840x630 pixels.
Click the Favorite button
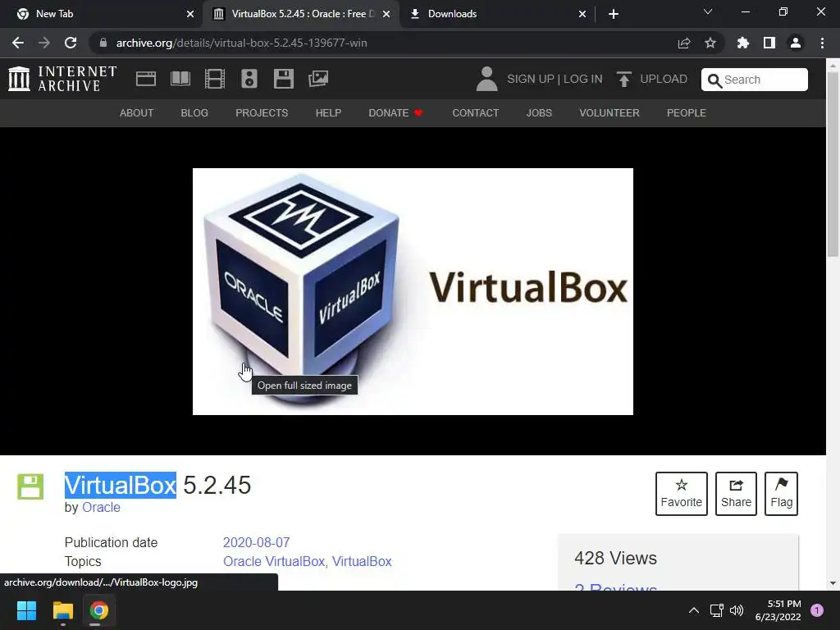tap(682, 493)
